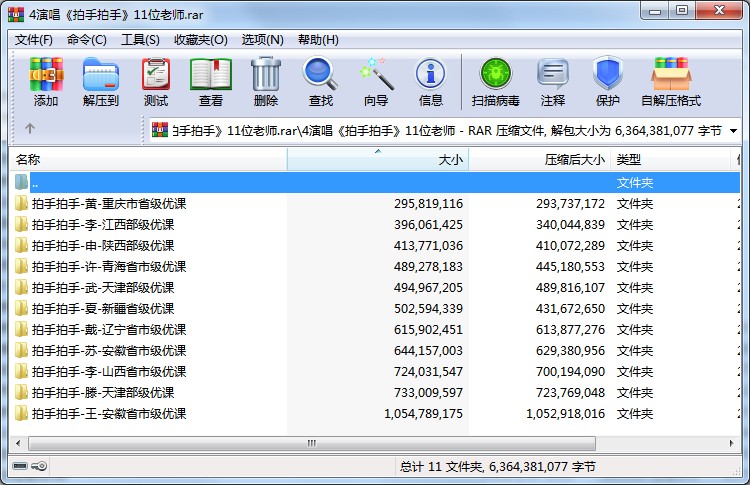Screen dimensions: 750x485
Task: Click the right scroll arrow
Action: (731, 443)
